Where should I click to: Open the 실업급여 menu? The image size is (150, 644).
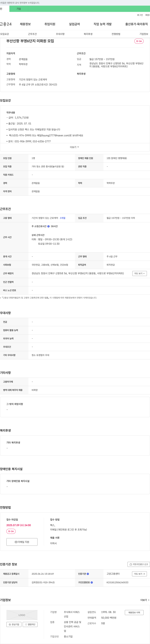point(74,24)
